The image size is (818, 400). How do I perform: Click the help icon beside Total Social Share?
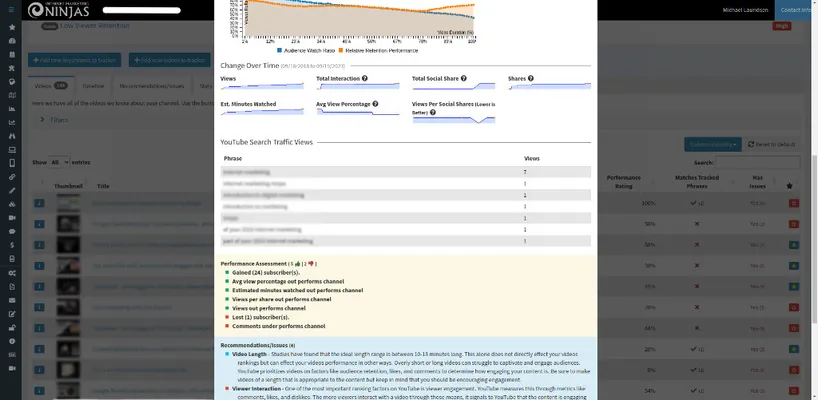465,78
